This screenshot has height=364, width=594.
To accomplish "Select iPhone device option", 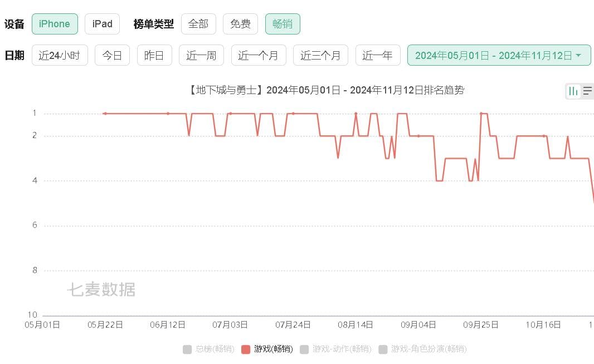I will point(55,24).
